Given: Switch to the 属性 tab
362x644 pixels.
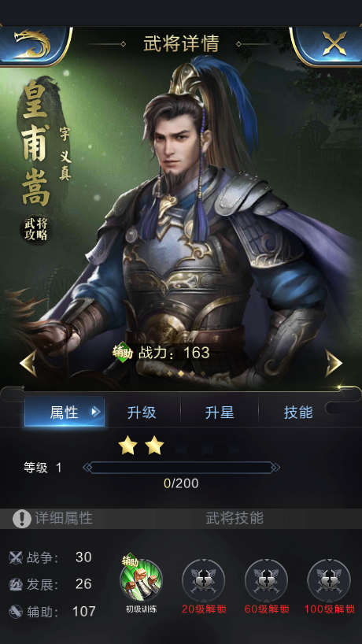Looking at the screenshot, I should (x=64, y=412).
